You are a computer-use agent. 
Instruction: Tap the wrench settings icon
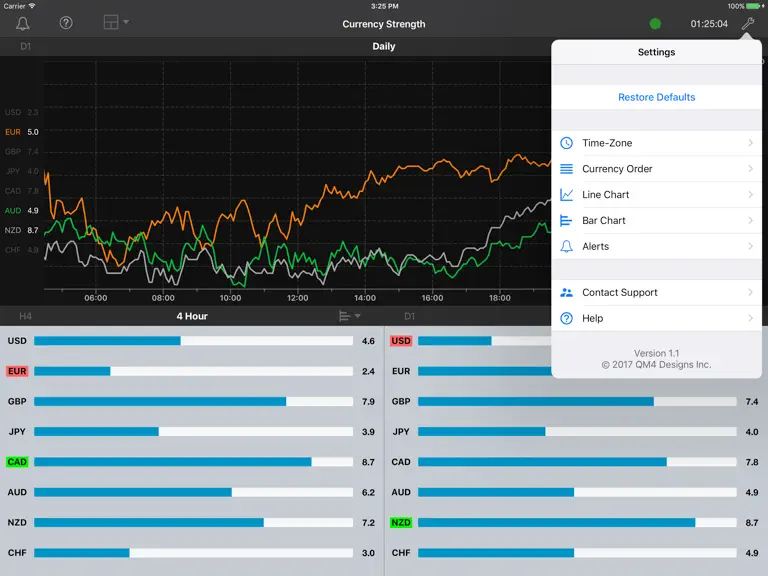click(x=747, y=24)
